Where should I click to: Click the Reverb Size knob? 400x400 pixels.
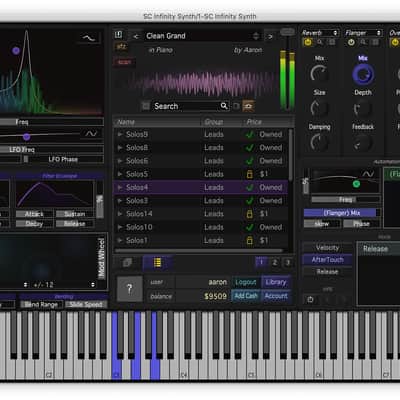coord(319,108)
